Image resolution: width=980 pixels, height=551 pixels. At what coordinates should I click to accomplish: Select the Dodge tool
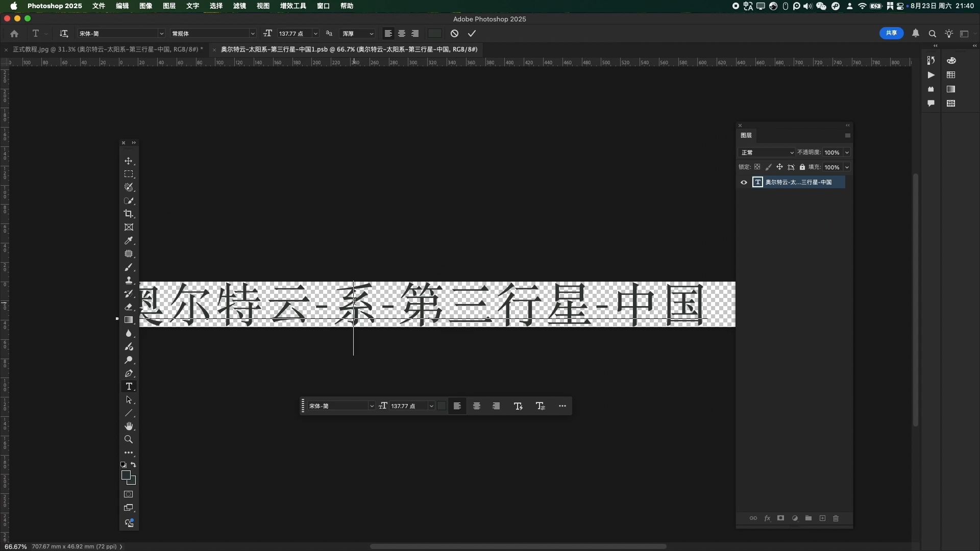click(x=129, y=360)
